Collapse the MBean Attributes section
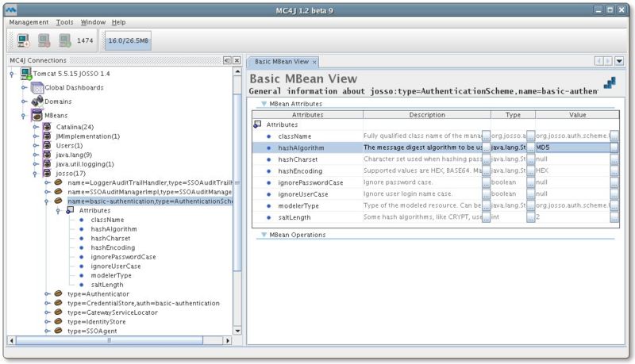Viewport: 635px width, 364px height. [264, 104]
